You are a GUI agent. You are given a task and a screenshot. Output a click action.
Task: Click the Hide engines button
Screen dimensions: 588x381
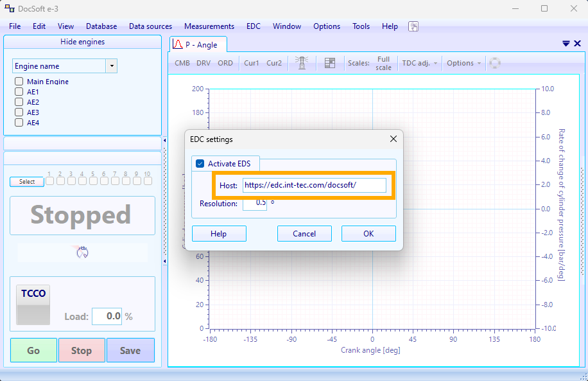[x=82, y=41]
